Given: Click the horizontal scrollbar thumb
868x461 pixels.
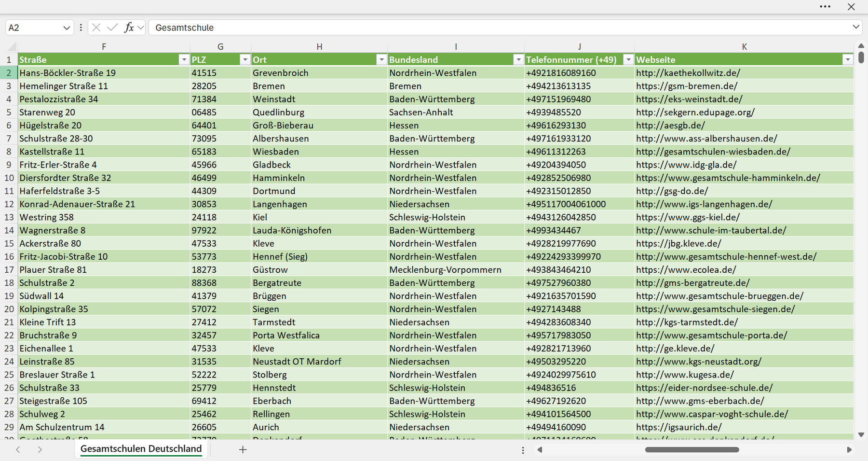Looking at the screenshot, I should (692, 449).
